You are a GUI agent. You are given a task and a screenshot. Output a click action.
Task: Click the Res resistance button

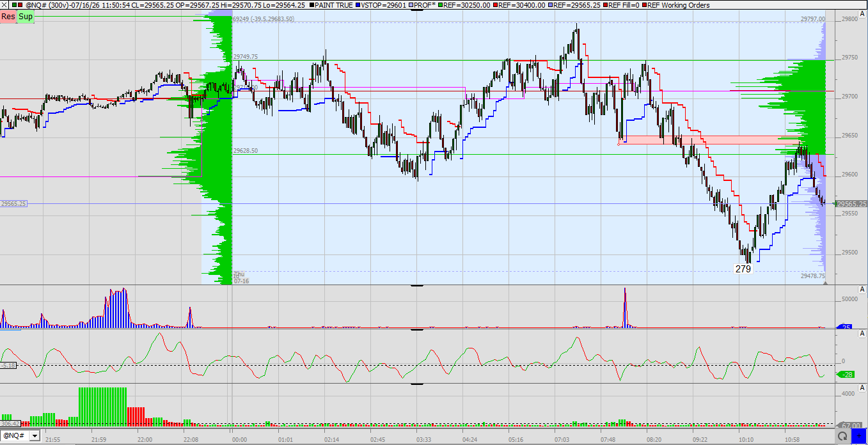(8, 16)
